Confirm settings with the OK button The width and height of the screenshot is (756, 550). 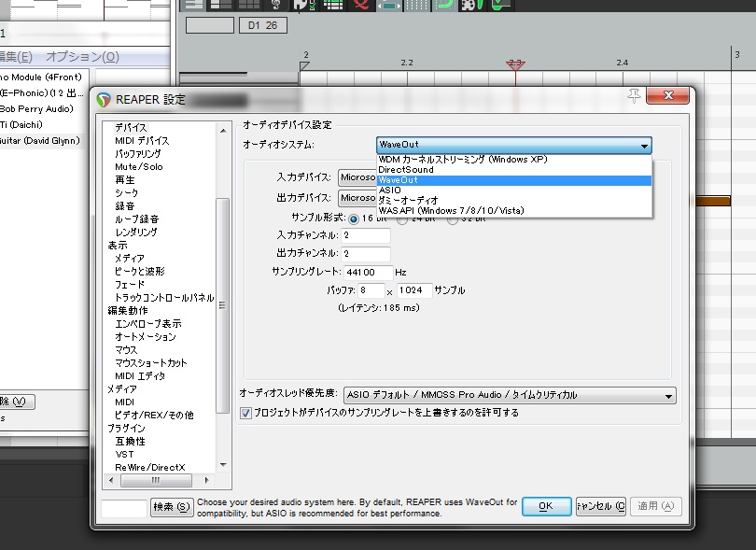[546, 506]
